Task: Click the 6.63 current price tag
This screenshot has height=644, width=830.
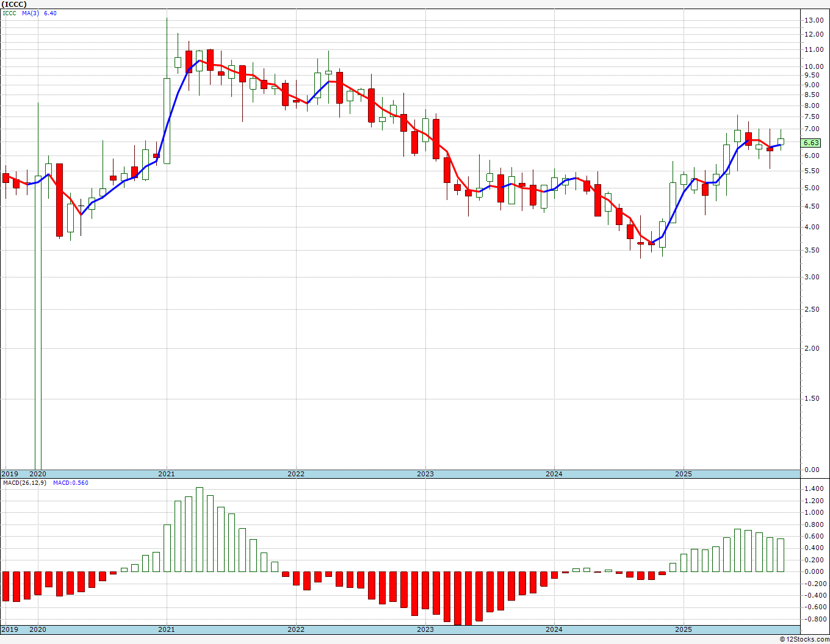Action: coord(811,143)
